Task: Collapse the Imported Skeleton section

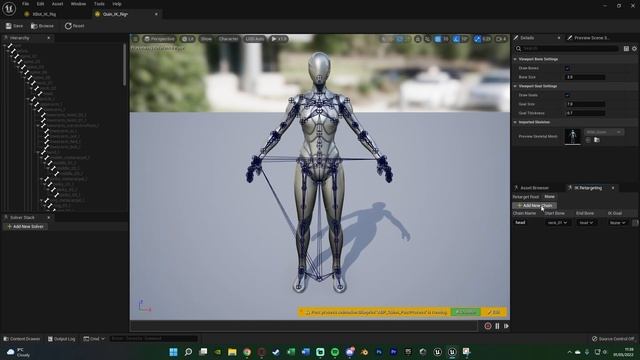Action: [516, 122]
